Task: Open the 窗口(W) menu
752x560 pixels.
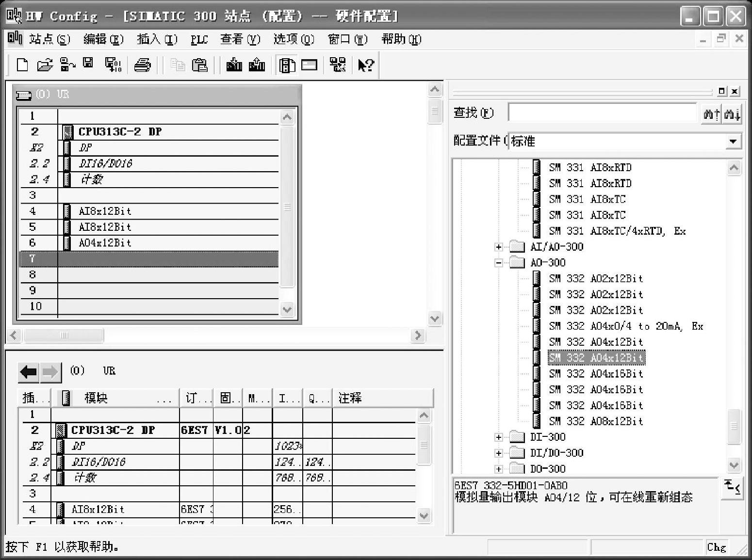Action: click(348, 39)
